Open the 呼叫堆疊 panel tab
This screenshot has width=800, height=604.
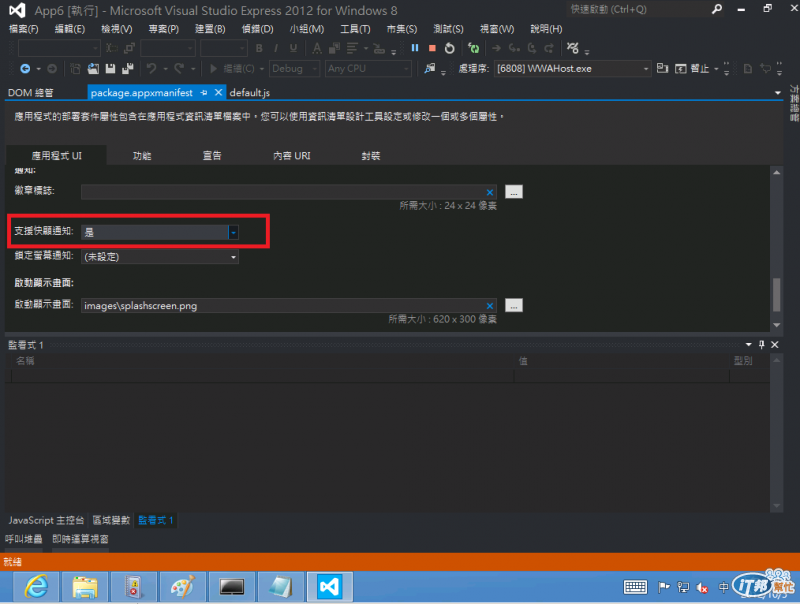[23, 539]
